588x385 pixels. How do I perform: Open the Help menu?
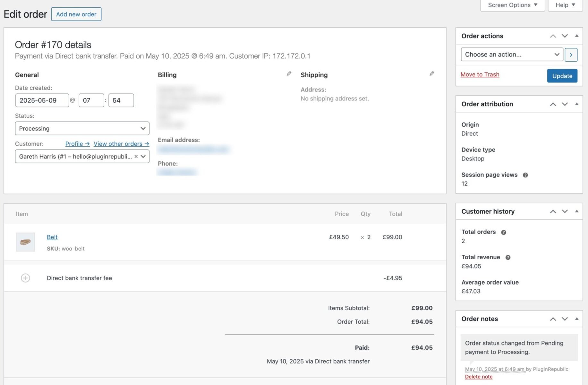[564, 5]
